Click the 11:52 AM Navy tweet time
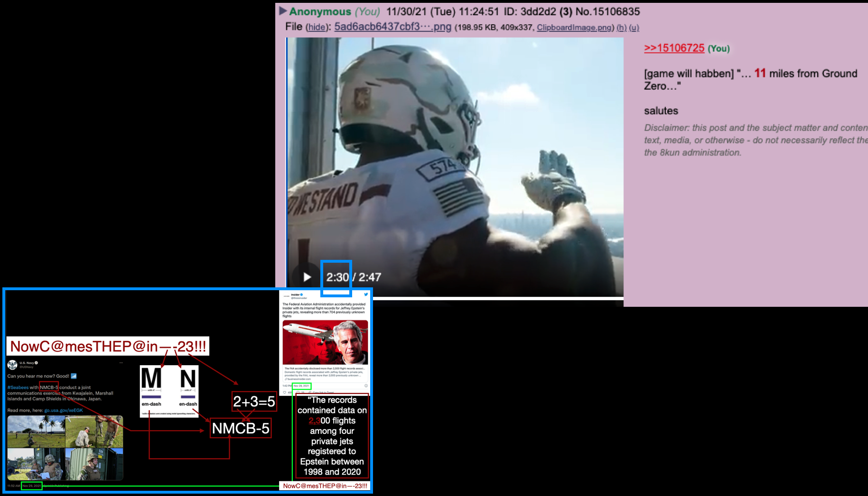The image size is (868, 496). [x=14, y=486]
